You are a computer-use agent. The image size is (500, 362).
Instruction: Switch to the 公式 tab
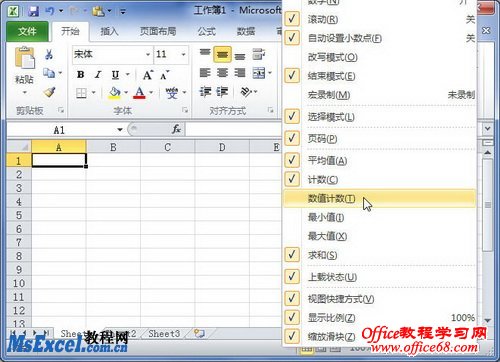(207, 32)
